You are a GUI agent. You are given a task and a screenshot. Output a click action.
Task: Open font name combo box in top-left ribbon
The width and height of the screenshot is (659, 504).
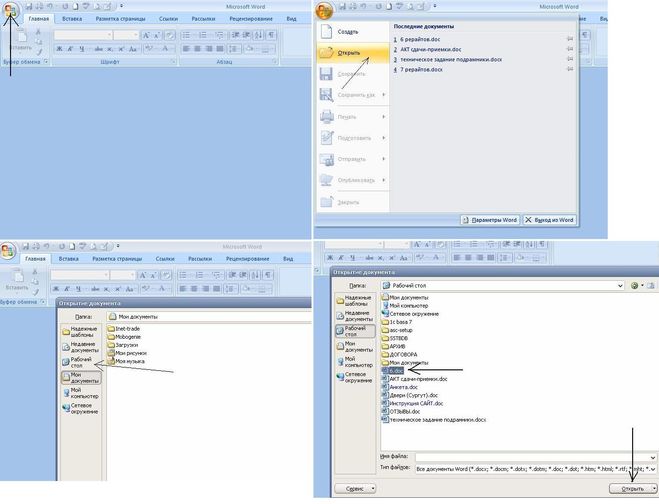point(83,35)
